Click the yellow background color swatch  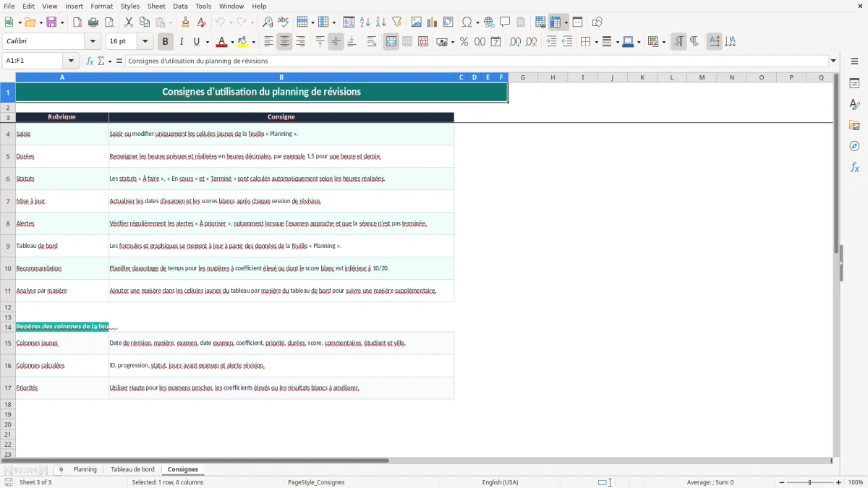[x=243, y=42]
